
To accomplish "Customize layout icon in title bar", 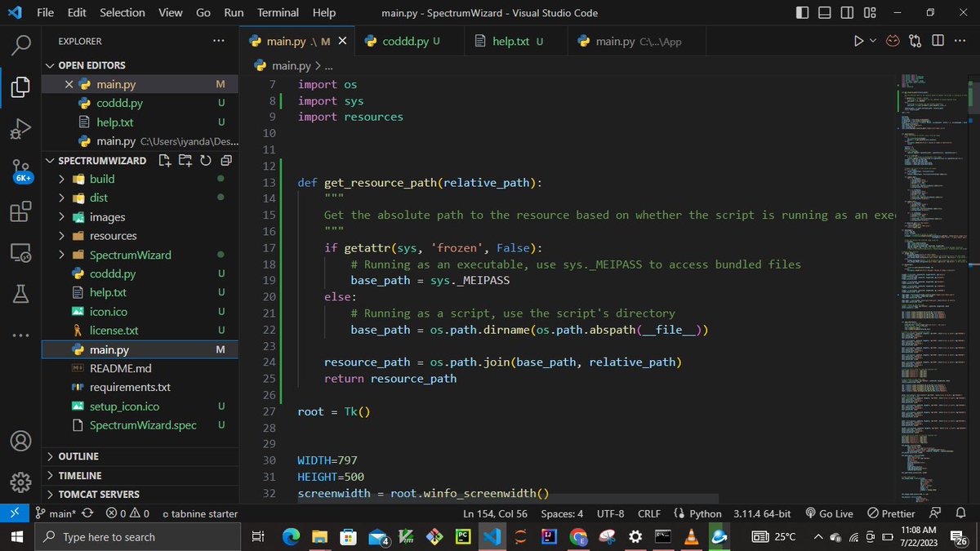I will (870, 13).
